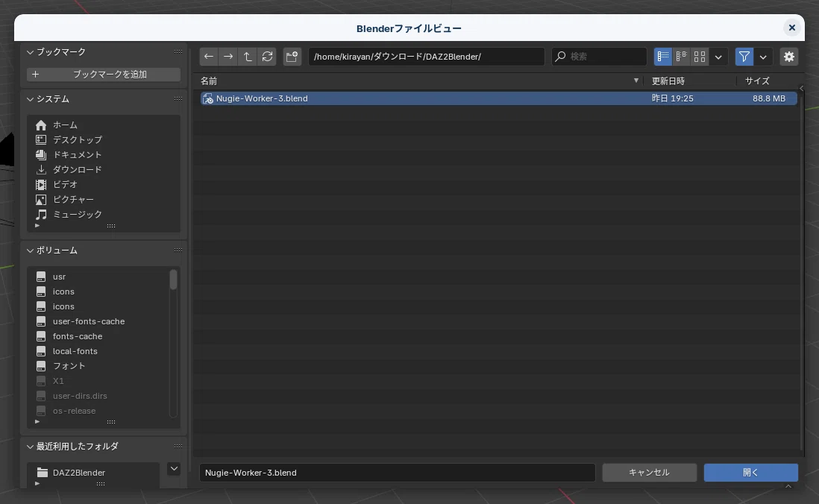
Task: Click the 開く button
Action: (x=750, y=472)
